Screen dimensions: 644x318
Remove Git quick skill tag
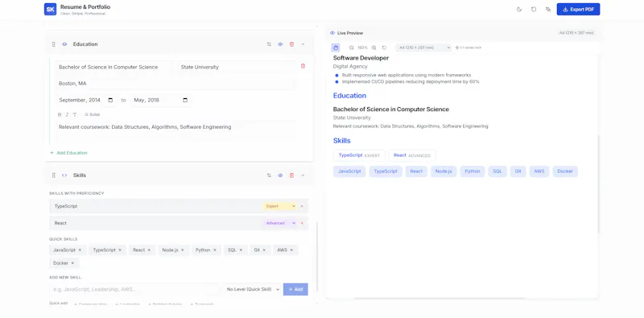(x=264, y=250)
